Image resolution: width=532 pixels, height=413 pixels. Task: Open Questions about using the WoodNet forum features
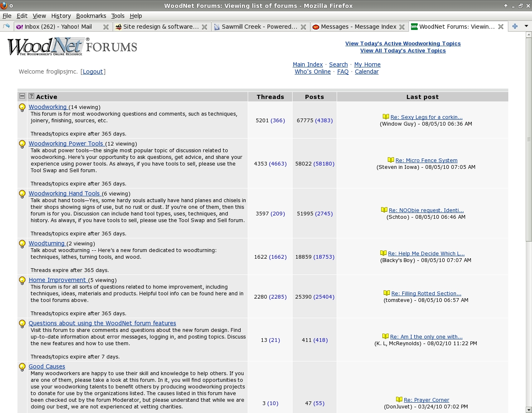coord(102,323)
